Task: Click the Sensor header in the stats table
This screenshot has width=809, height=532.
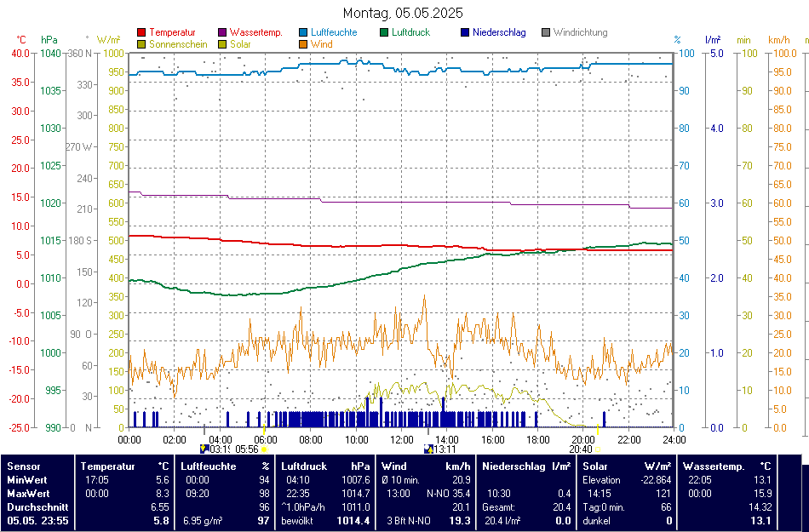Action: [x=24, y=466]
